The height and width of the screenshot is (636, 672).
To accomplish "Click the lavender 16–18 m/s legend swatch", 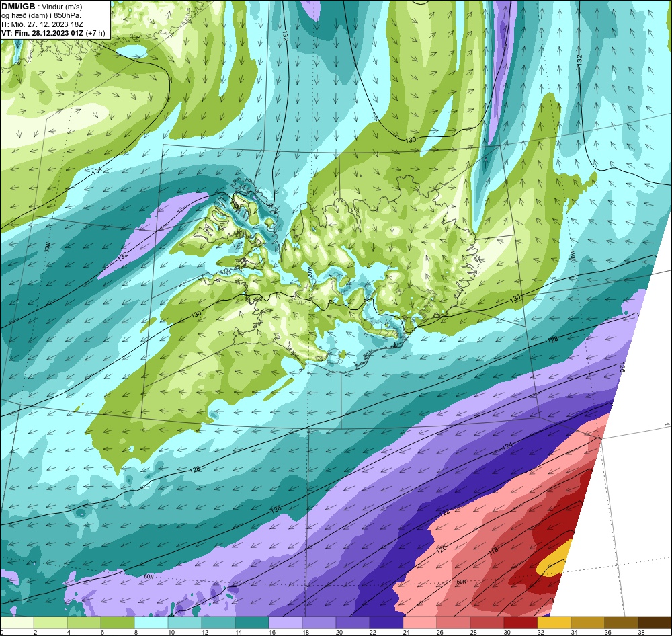I will click(286, 622).
